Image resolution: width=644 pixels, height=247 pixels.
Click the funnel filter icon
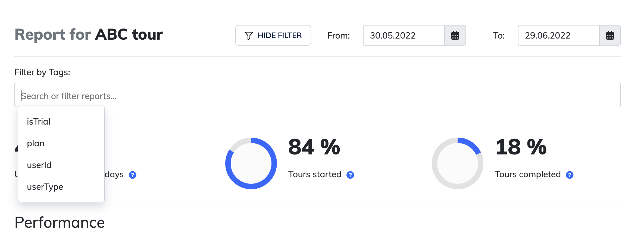pyautogui.click(x=249, y=36)
